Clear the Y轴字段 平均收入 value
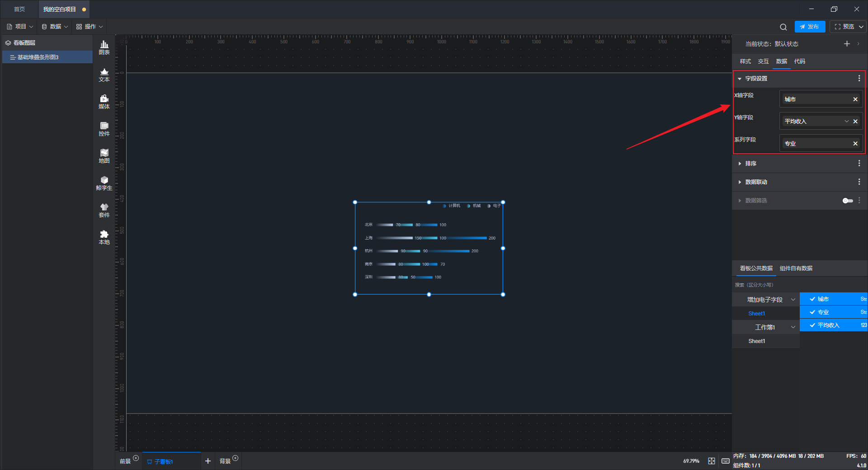The image size is (868, 470). 855,122
